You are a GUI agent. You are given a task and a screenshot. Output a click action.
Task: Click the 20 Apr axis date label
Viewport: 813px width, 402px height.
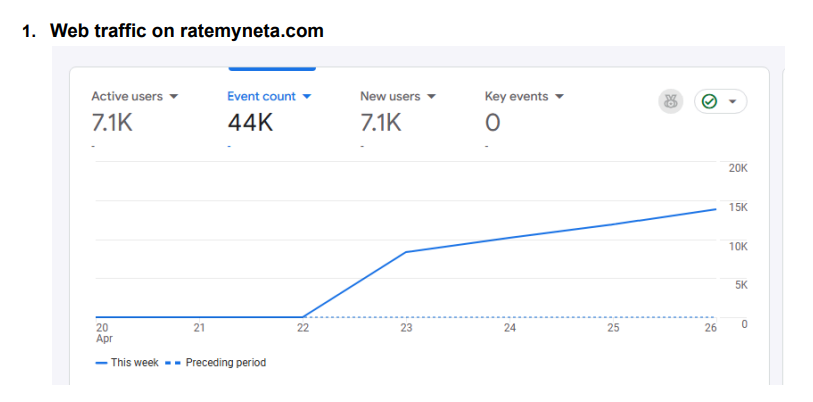(104, 332)
